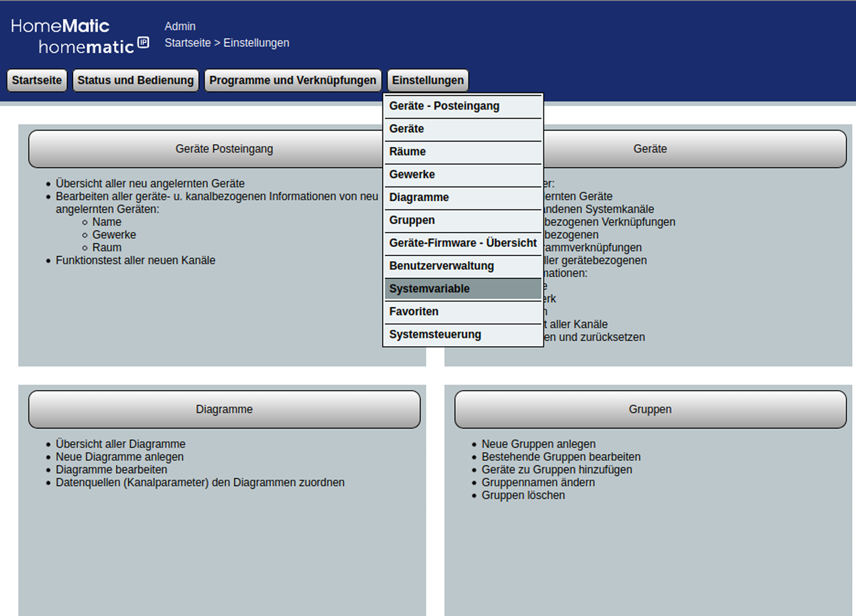Open the Einstellungen menu button
The width and height of the screenshot is (856, 616).
(428, 80)
